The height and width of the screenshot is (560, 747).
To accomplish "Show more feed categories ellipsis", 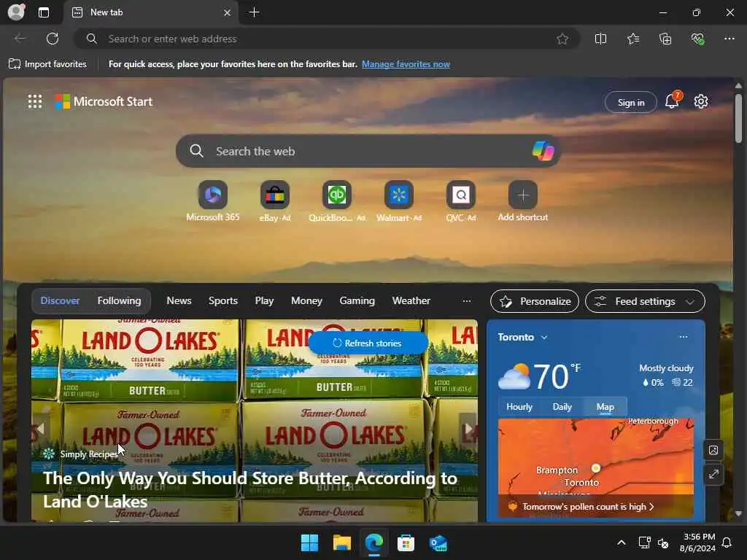I will click(x=467, y=300).
